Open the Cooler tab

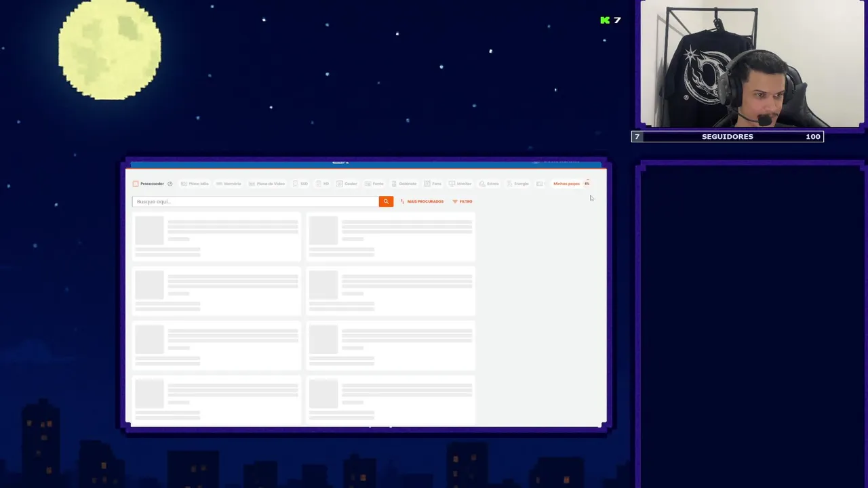coord(347,184)
